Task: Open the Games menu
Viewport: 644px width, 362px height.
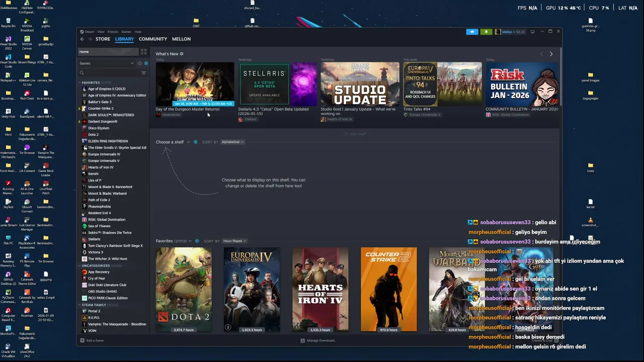Action: click(126, 32)
